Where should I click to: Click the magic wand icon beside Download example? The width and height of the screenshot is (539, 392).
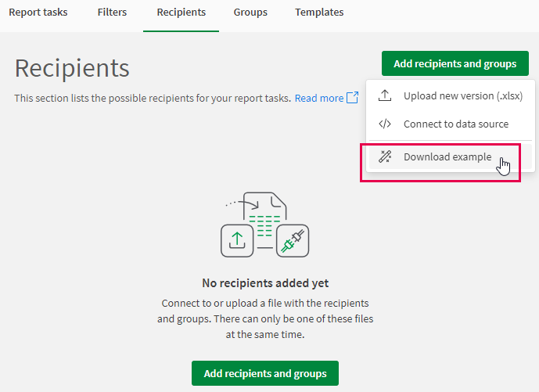[x=385, y=157]
